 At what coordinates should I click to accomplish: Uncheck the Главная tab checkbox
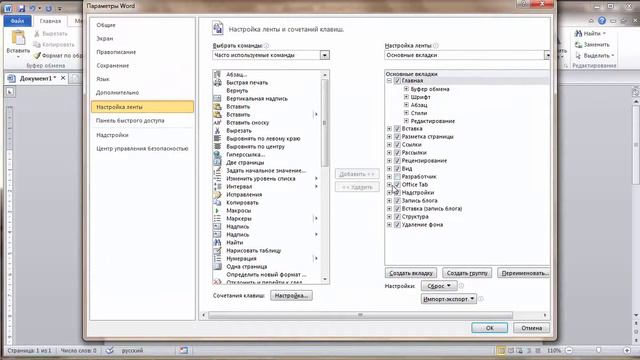(397, 81)
